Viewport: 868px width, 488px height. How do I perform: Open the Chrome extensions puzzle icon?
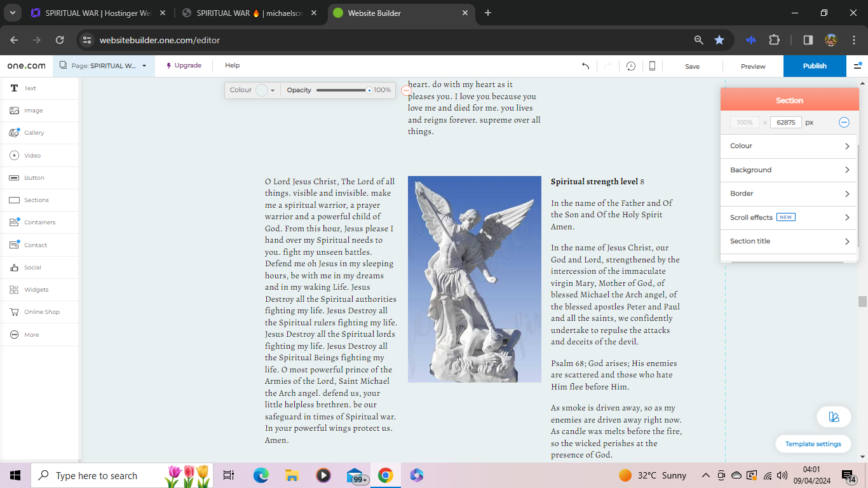click(774, 40)
